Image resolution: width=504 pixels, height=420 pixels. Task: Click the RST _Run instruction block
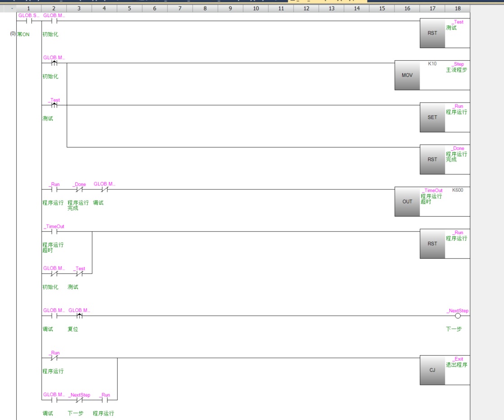point(432,244)
